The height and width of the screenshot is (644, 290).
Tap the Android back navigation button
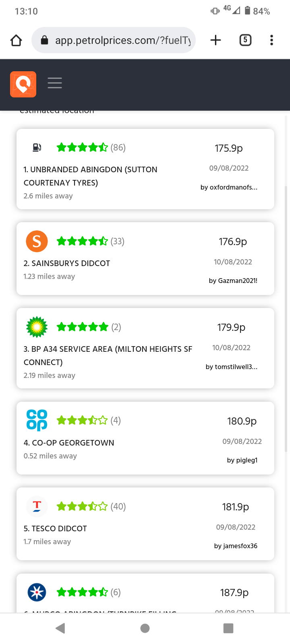60,628
